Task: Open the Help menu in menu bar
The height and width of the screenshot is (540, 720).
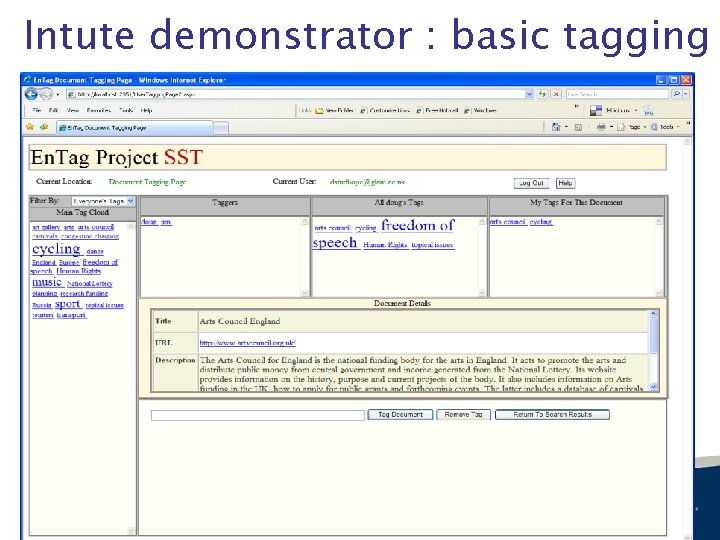Action: 146,111
